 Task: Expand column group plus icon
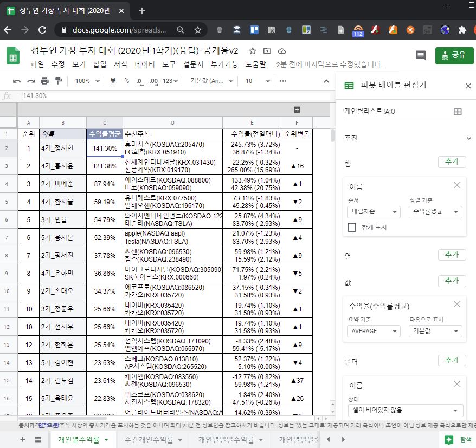coord(297,110)
